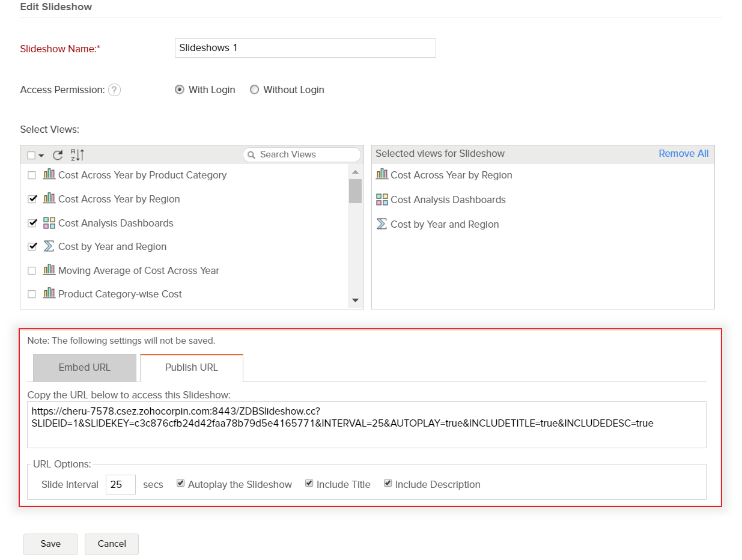Click sigma icon of Cost by Year and Region in views list
The width and height of the screenshot is (742, 560).
point(49,246)
